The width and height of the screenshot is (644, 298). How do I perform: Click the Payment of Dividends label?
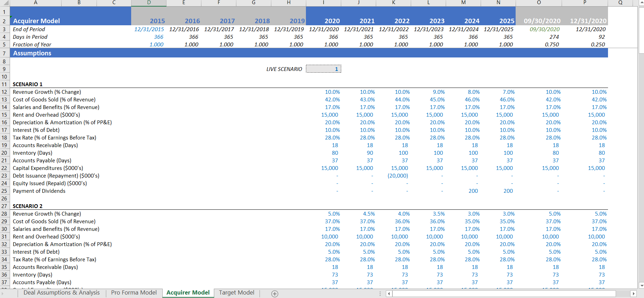(39, 191)
